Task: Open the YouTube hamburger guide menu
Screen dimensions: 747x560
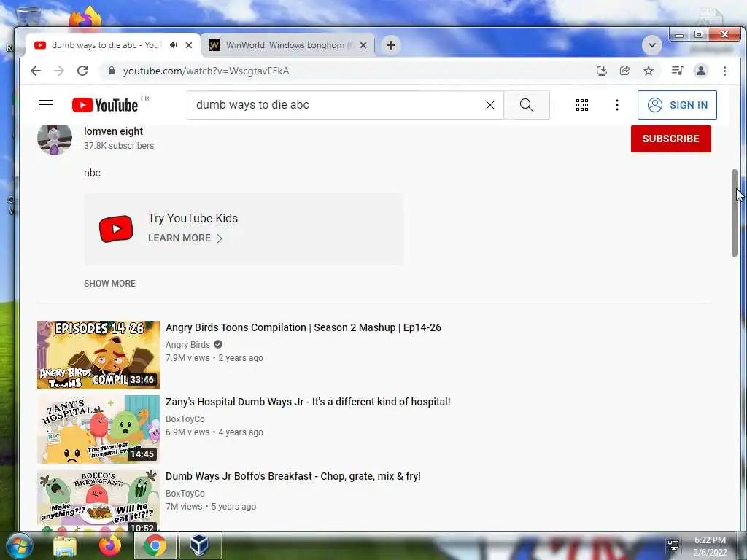Action: pos(46,105)
